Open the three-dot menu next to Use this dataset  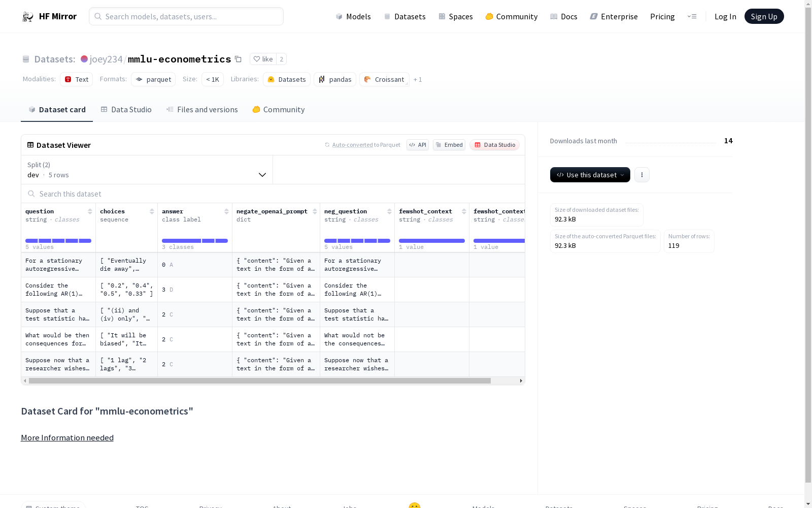(x=642, y=175)
